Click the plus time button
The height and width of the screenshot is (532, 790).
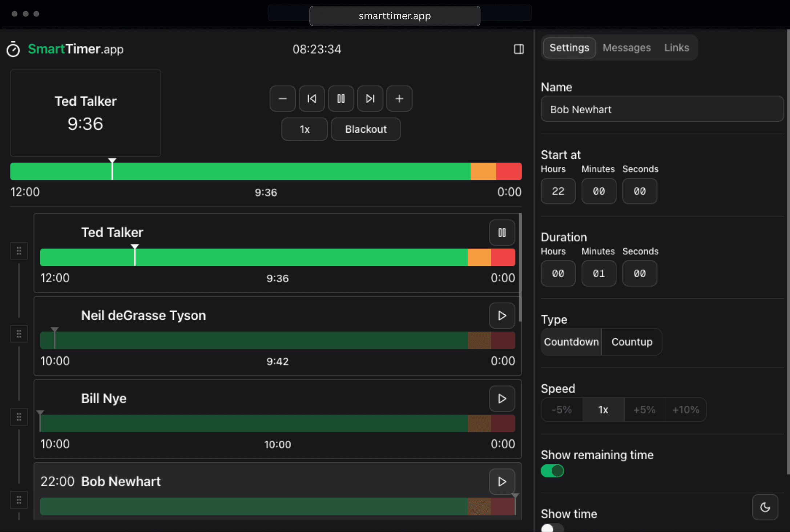click(399, 98)
